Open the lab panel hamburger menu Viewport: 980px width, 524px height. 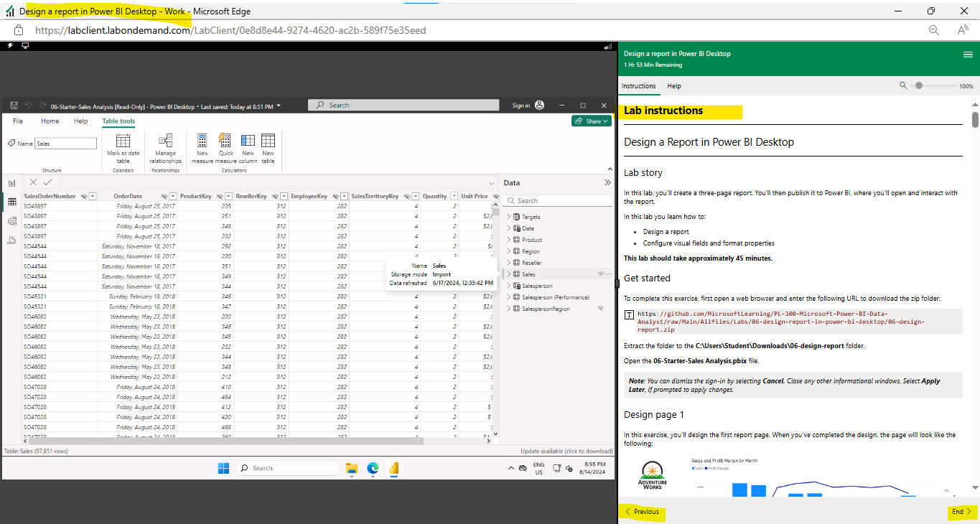point(968,55)
